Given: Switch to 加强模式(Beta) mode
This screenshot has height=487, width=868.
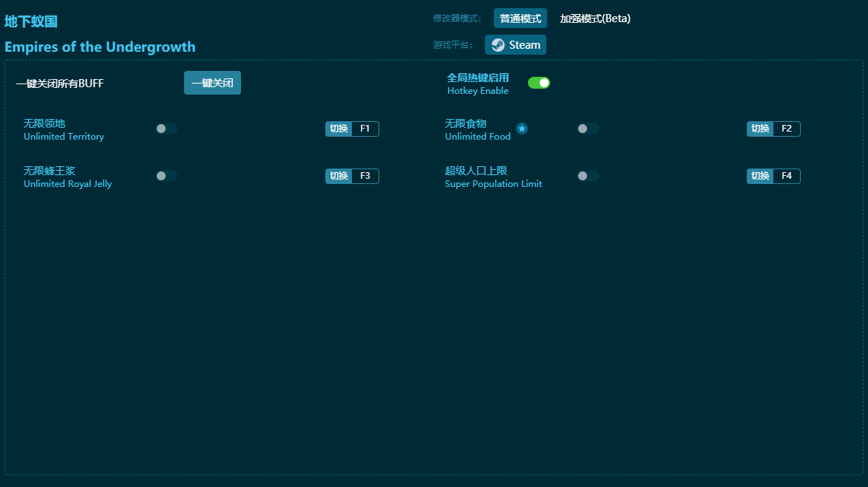Looking at the screenshot, I should pos(595,18).
